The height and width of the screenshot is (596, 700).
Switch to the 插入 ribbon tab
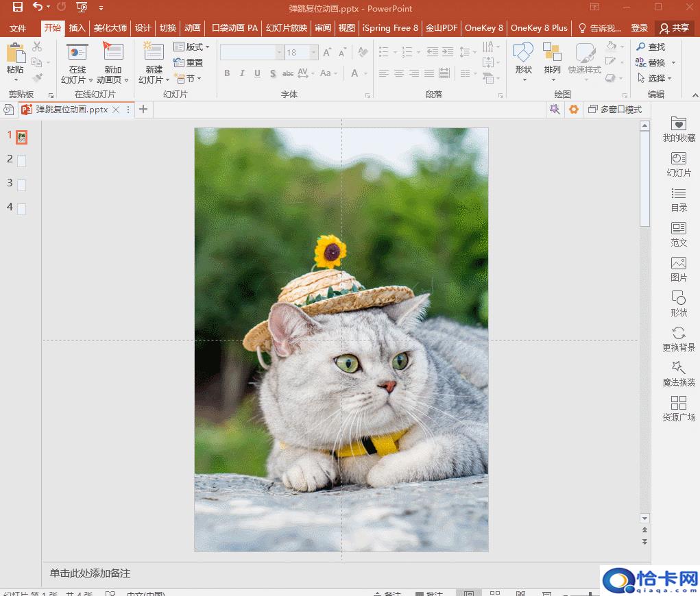click(x=77, y=28)
